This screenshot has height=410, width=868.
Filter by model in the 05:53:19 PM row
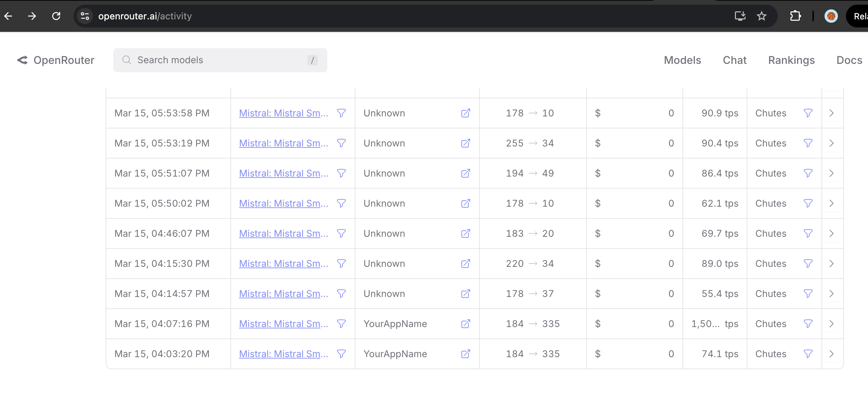tap(341, 143)
